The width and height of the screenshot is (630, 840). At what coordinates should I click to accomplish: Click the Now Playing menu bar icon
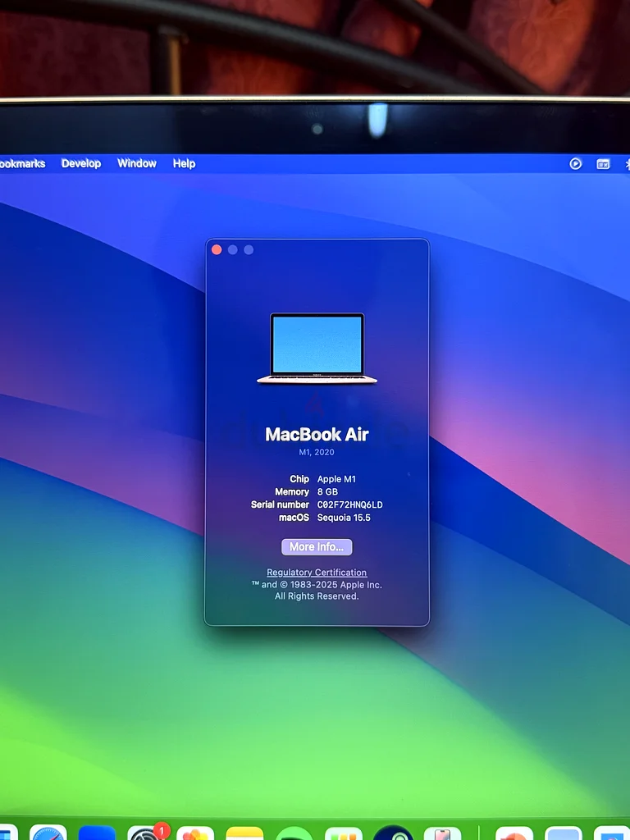point(575,163)
